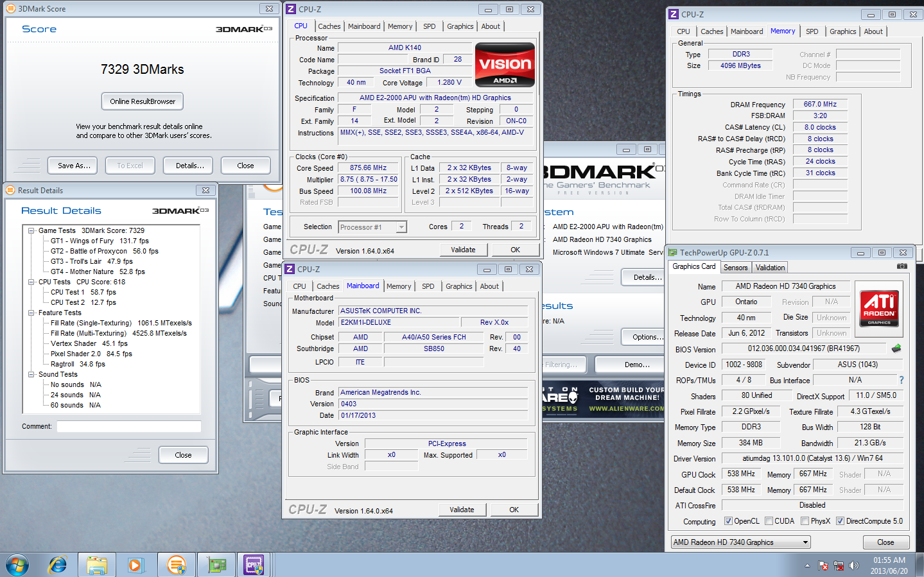Open the Processor #1 selection dropdown
Screen dimensions: 924x577
pos(372,227)
